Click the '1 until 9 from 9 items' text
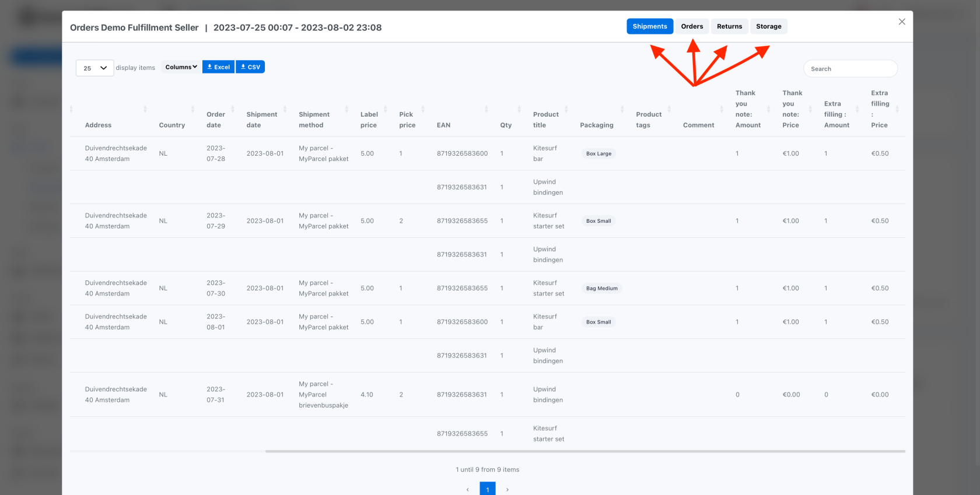The width and height of the screenshot is (980, 495). pos(488,469)
